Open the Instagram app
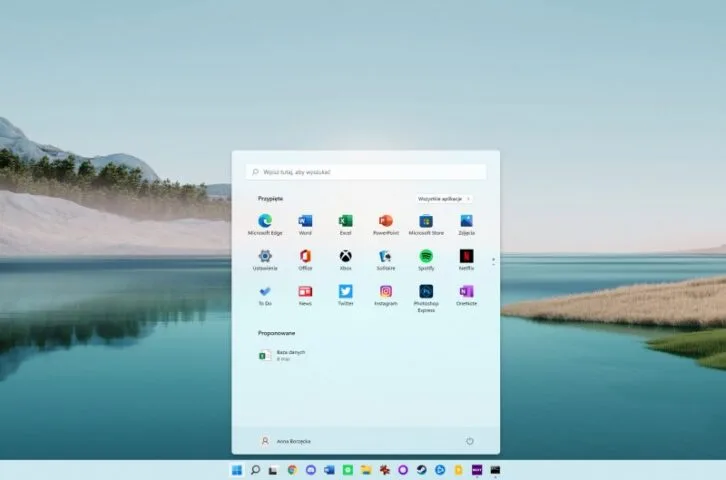Viewport: 726px width, 480px height. [386, 295]
